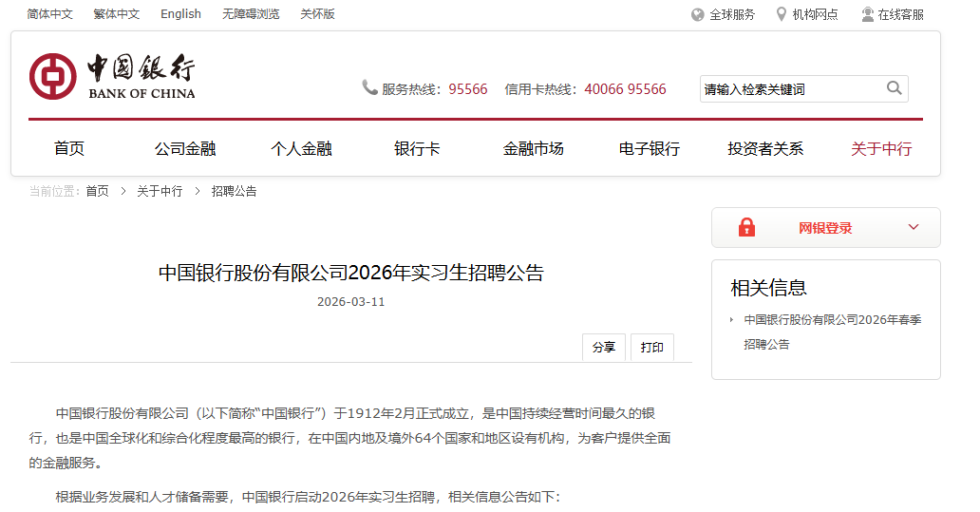Open 全球服务 link text
This screenshot has width=980, height=512.
point(732,14)
